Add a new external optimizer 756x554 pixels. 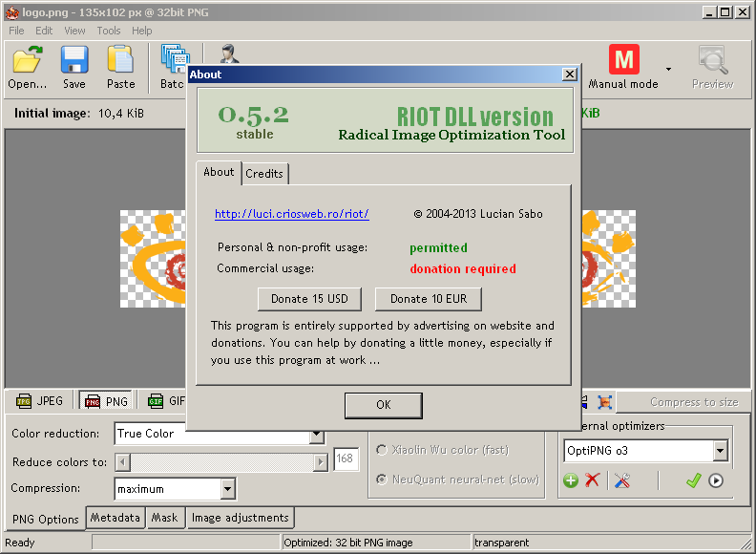pyautogui.click(x=571, y=480)
